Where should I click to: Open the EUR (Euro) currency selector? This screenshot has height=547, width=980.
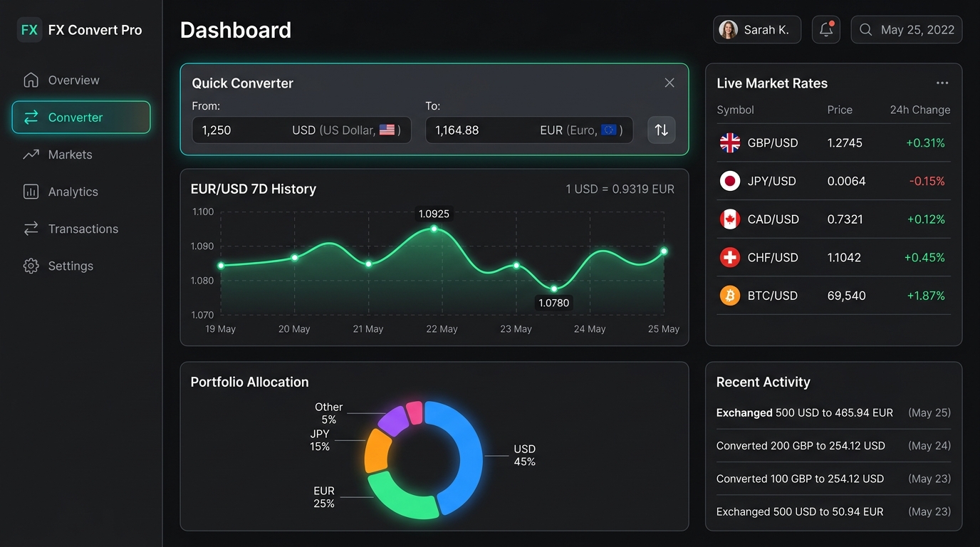click(581, 130)
